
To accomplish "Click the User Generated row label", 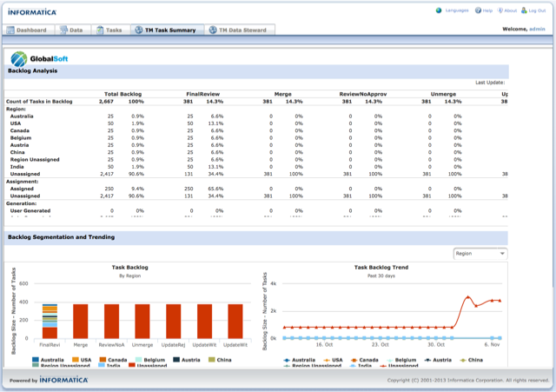I will tap(30, 210).
